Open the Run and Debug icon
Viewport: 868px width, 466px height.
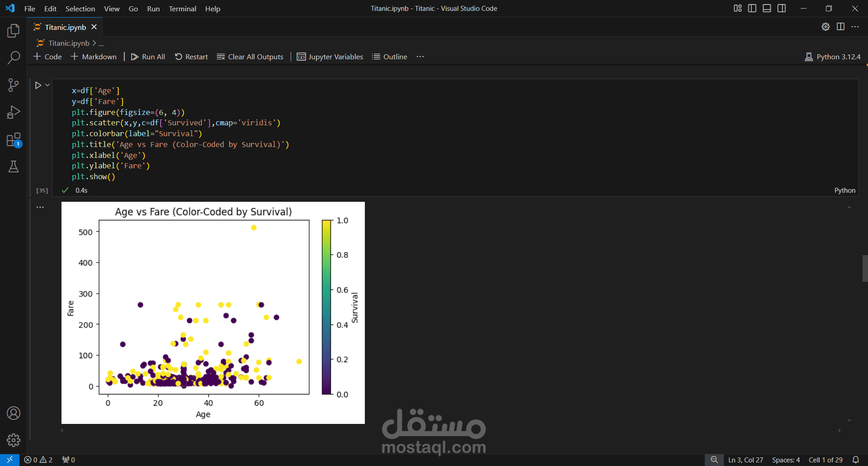tap(13, 112)
